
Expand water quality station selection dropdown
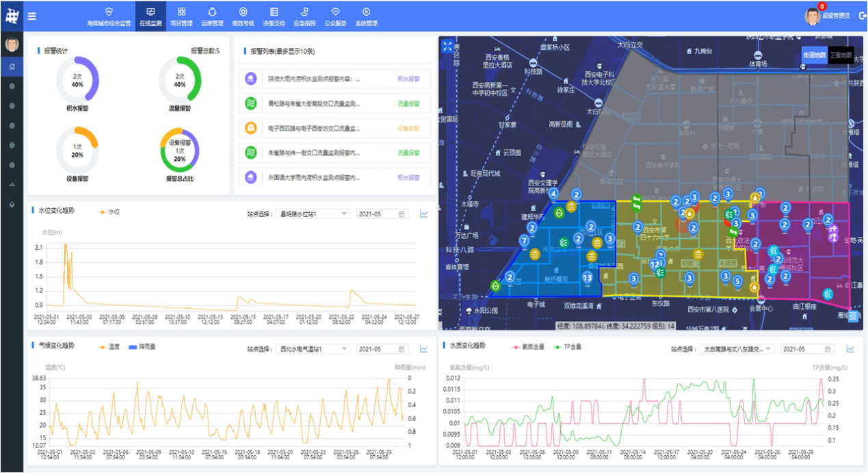click(x=737, y=349)
